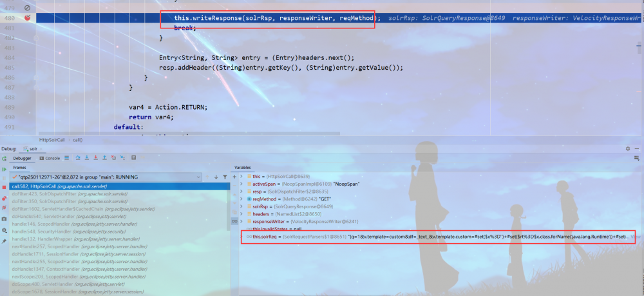Select frame call:582, HttpSolrCall
The width and height of the screenshot is (644, 296).
120,186
